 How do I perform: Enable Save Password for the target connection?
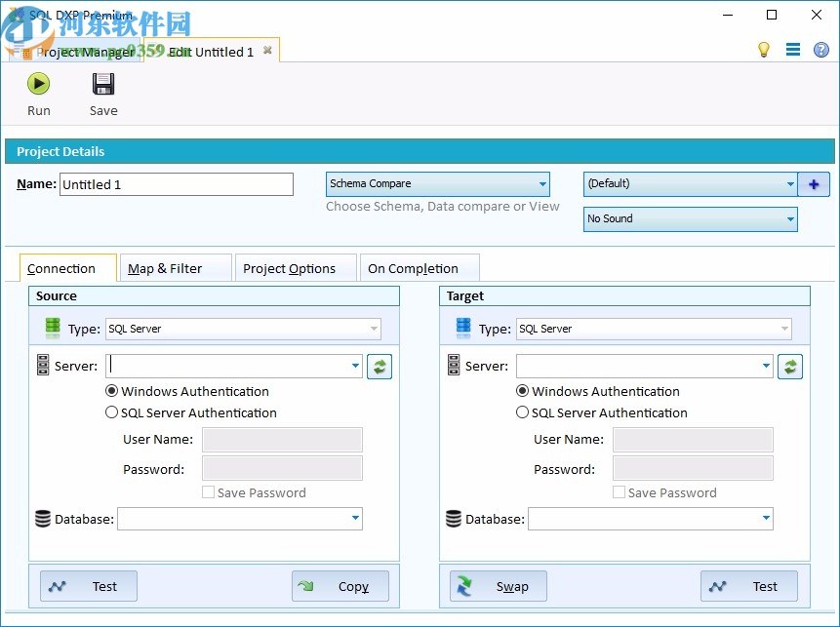(x=619, y=492)
